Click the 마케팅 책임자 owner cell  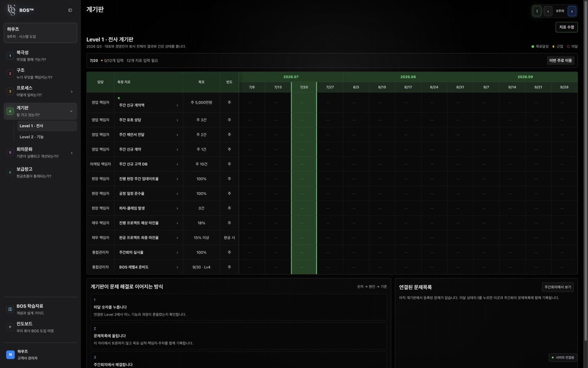(x=101, y=164)
